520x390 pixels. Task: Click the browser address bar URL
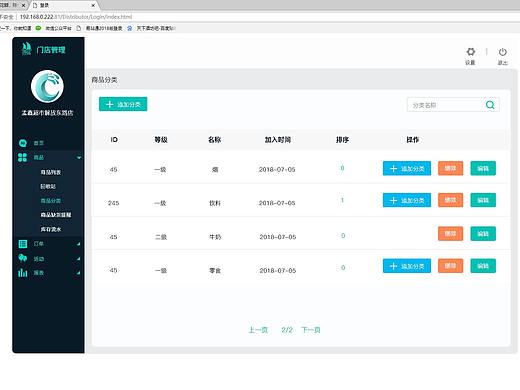click(76, 17)
